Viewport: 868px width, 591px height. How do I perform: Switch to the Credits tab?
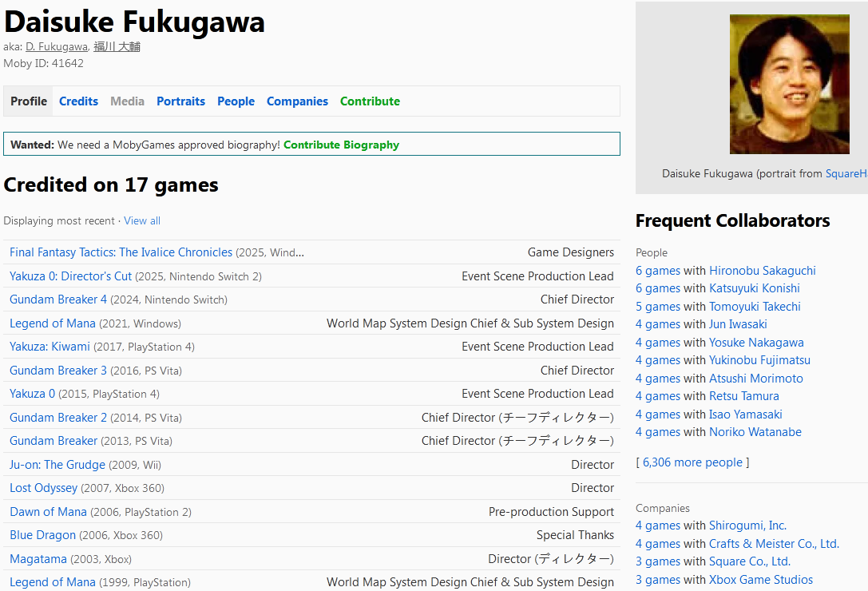tap(78, 101)
